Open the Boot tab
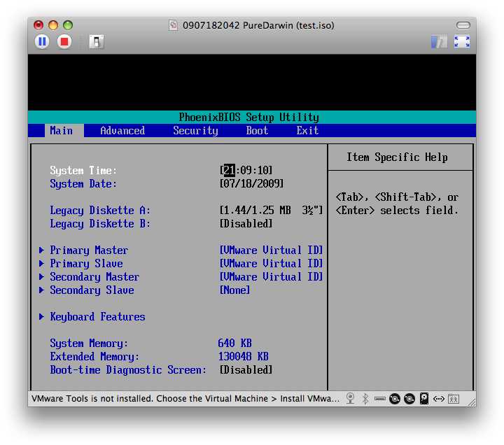 point(257,131)
